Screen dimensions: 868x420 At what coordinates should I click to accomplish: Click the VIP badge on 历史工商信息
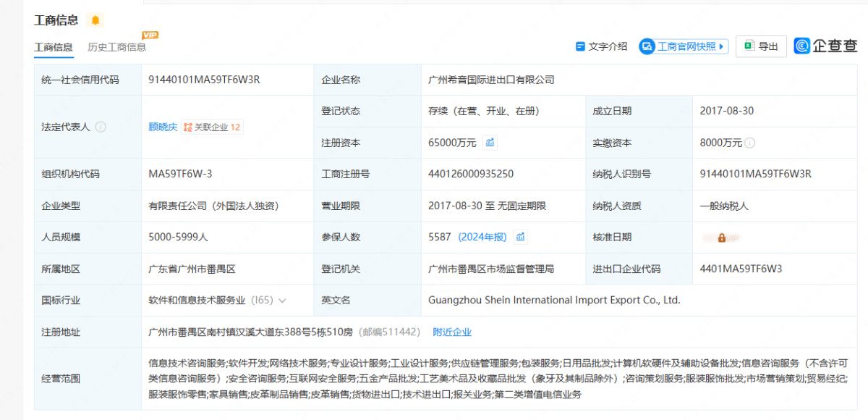[150, 33]
